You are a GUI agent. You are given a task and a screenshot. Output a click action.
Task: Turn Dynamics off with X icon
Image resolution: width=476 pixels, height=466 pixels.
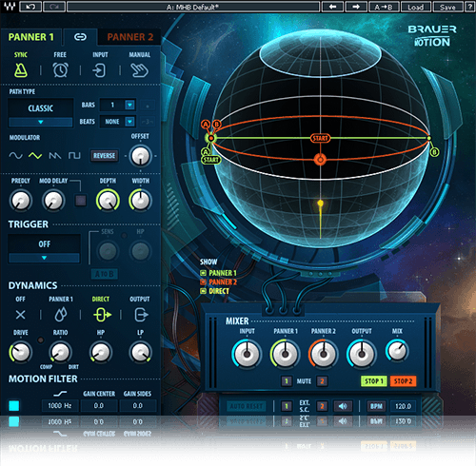pyautogui.click(x=21, y=315)
